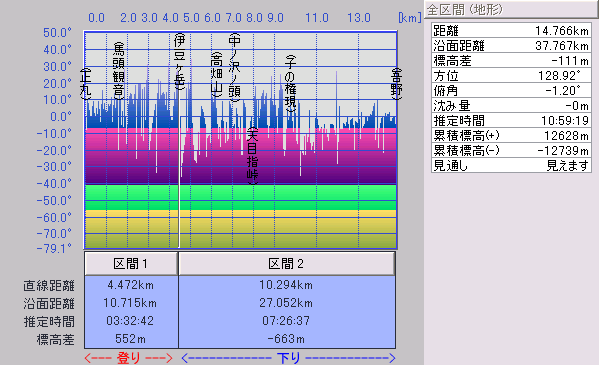Click the 吾野 end point label
The height and width of the screenshot is (365, 599).
point(397,84)
